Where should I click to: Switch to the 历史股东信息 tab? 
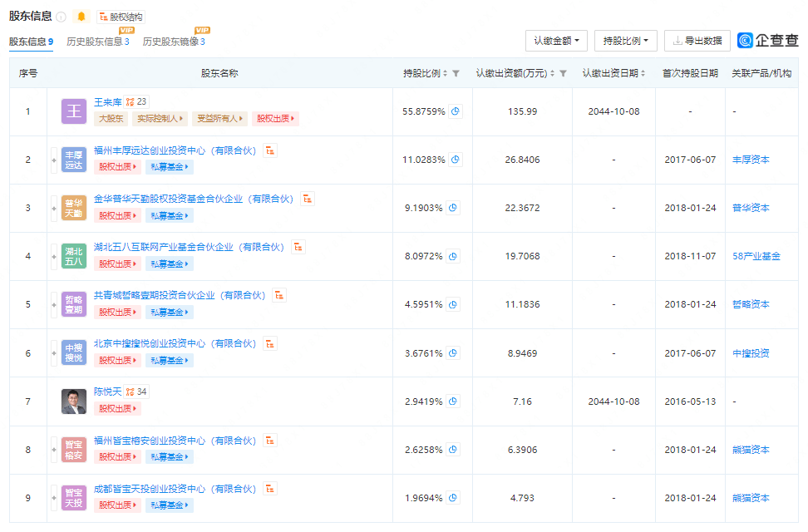[97, 42]
